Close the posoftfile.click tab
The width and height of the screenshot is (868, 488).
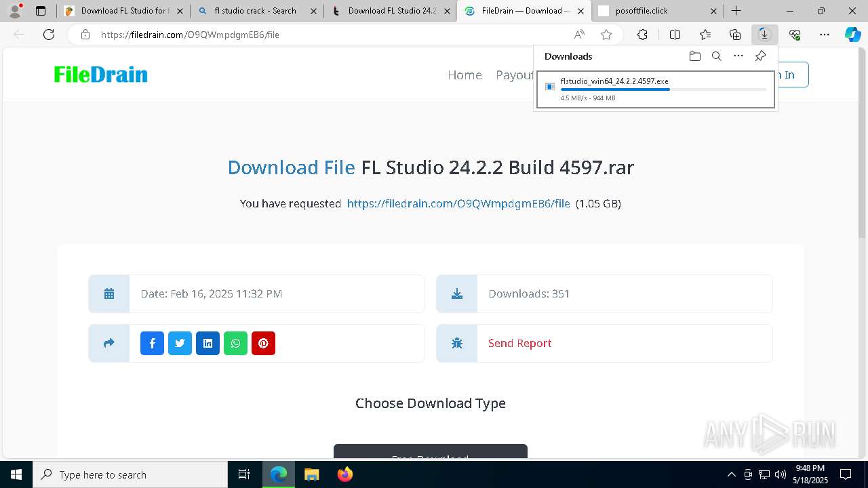[x=714, y=11]
